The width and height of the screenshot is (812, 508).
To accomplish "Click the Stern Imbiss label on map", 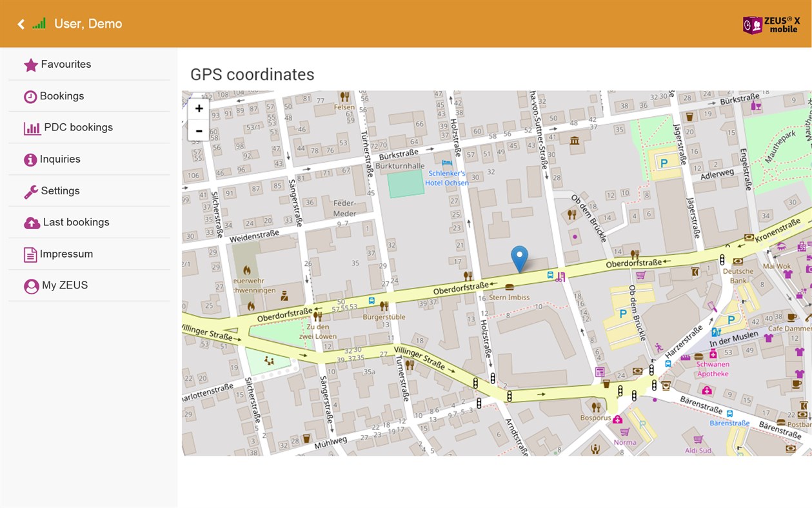I will pyautogui.click(x=510, y=298).
